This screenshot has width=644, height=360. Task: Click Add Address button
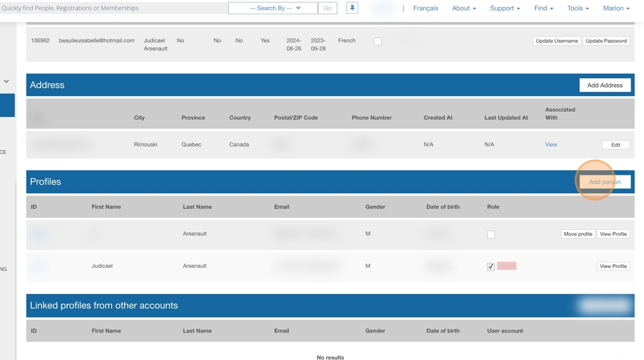(604, 85)
